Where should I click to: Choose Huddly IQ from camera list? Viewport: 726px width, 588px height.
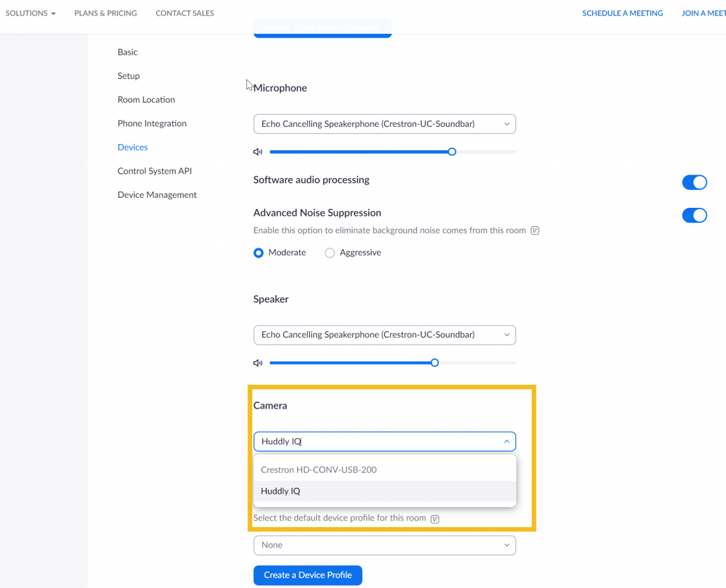[384, 491]
